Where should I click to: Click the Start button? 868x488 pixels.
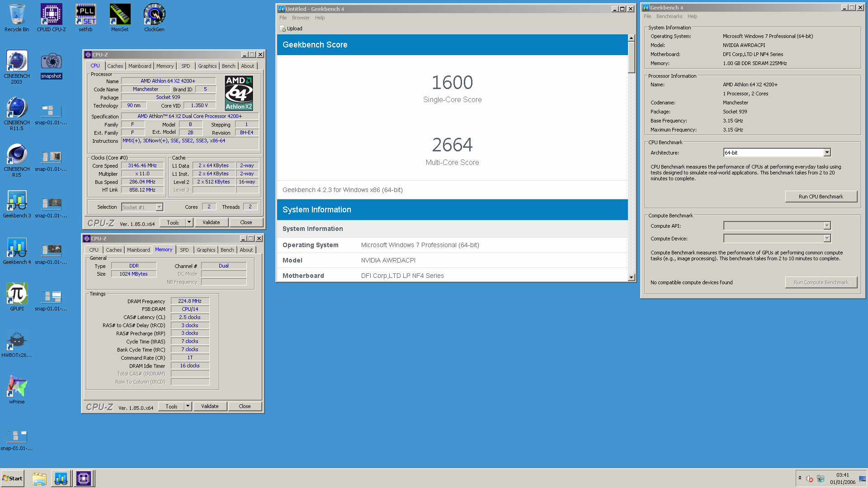click(x=12, y=479)
